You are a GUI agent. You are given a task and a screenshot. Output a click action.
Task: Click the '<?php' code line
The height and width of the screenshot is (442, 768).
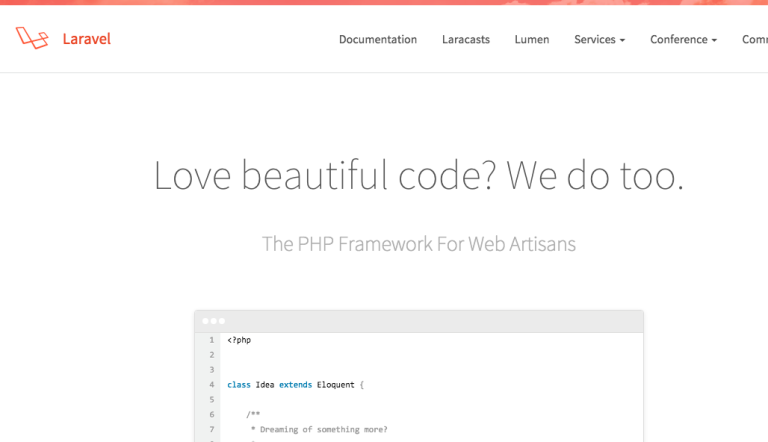(239, 340)
